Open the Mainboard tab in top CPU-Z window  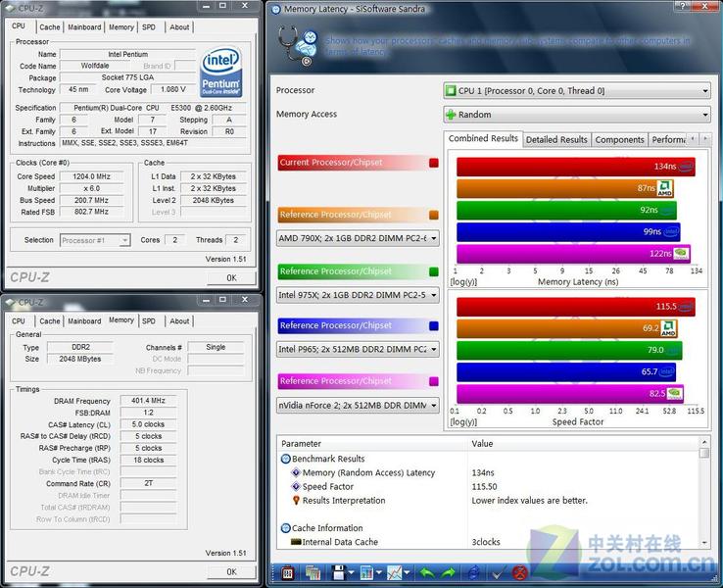tap(84, 27)
